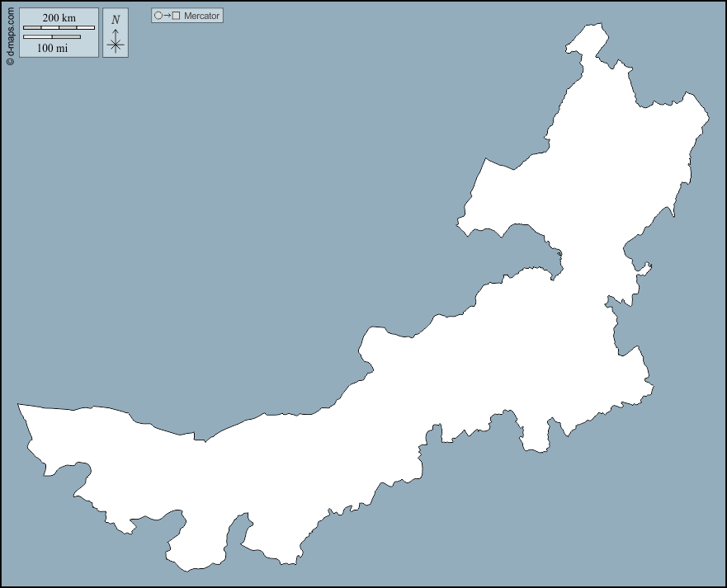Click the 200 km scale text
This screenshot has width=727, height=588.
59,18
